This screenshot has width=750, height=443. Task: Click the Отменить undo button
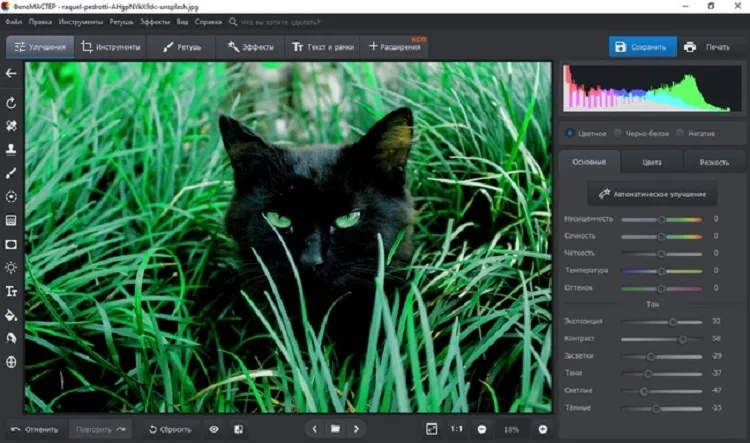[x=34, y=430]
